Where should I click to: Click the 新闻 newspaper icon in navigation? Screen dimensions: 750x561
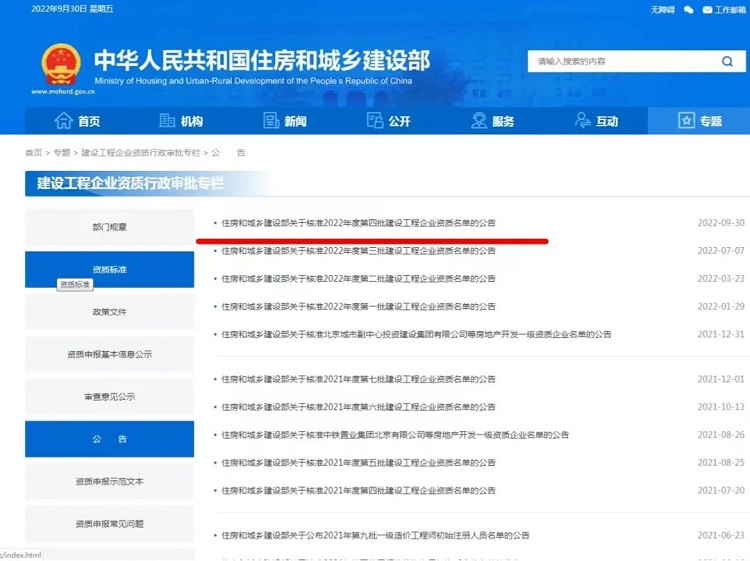coord(271,121)
